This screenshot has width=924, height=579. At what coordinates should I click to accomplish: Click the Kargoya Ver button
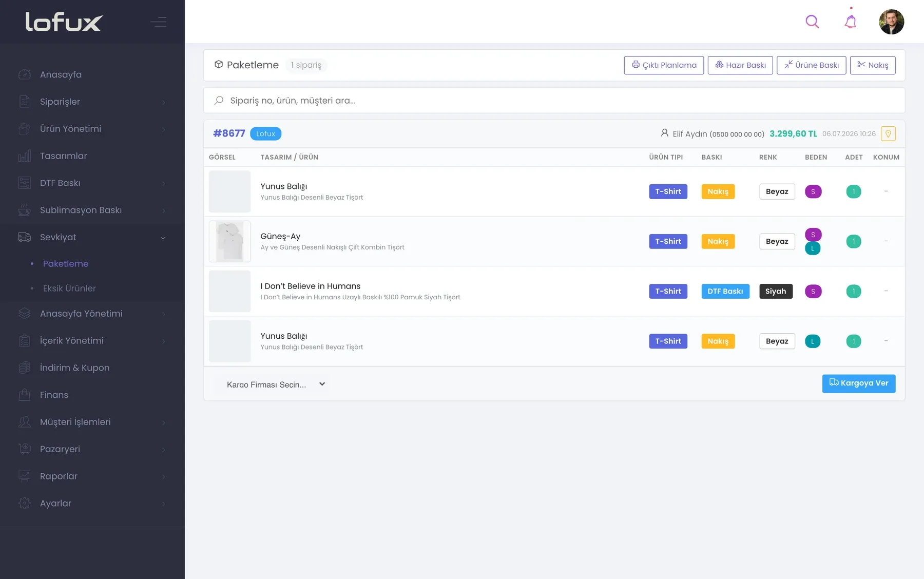coord(859,383)
